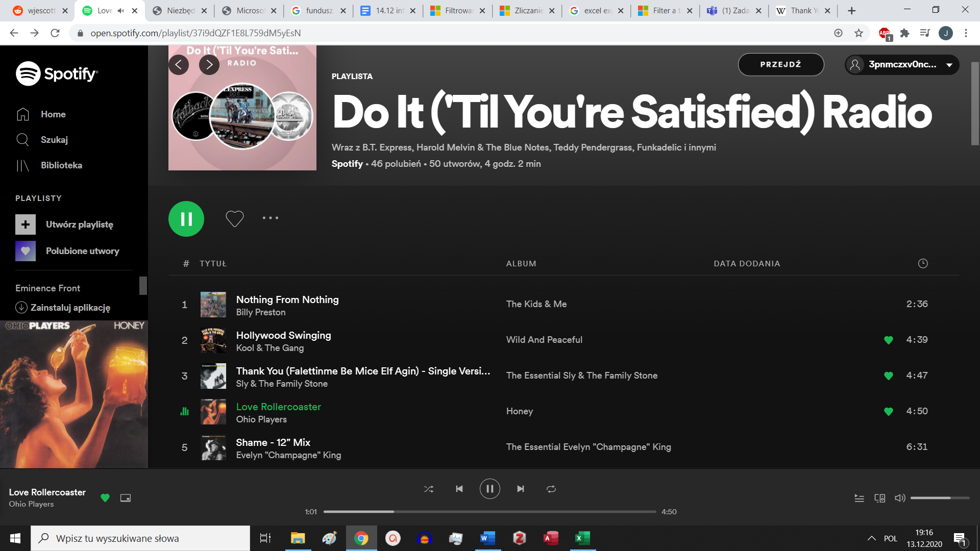Expand the user account dropdown menu
Screen dimensions: 980x551
click(x=902, y=65)
